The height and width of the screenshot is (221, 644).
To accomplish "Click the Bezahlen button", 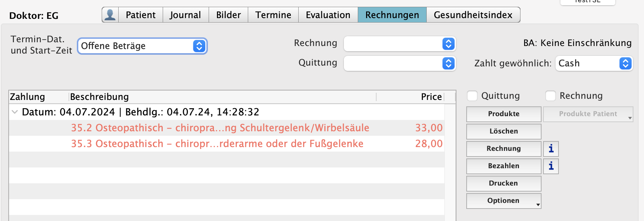I will click(504, 166).
